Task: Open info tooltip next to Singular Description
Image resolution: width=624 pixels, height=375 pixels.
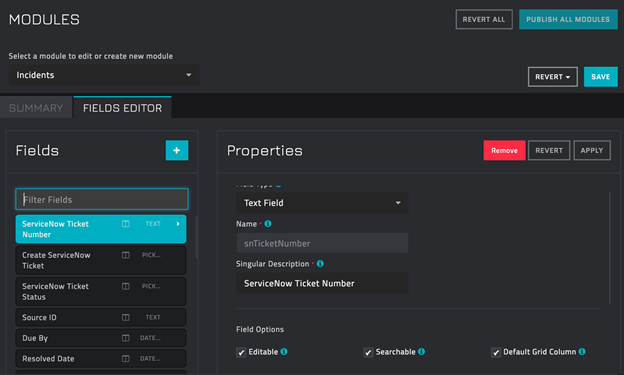Action: (x=320, y=264)
